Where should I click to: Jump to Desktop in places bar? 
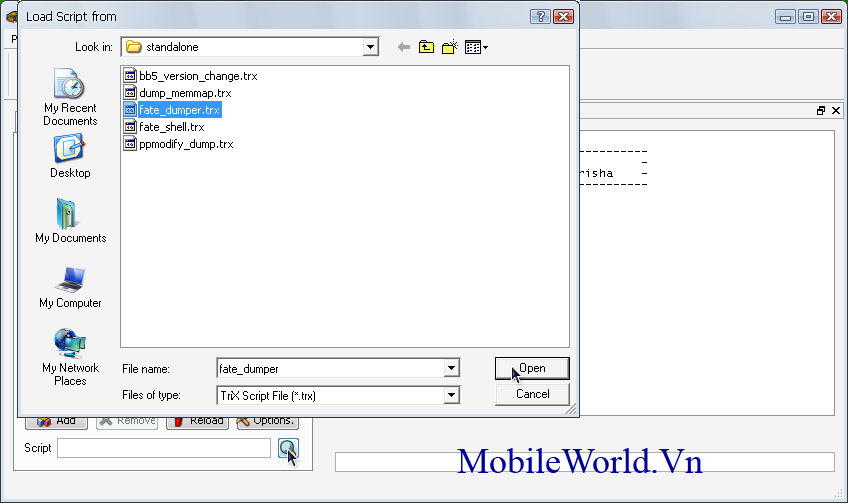[x=70, y=156]
